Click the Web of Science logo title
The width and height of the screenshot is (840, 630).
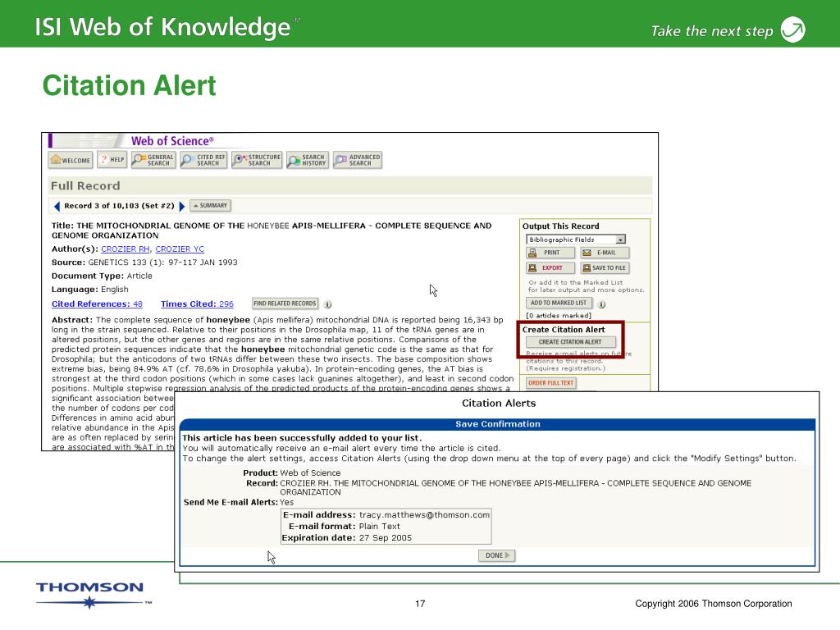172,141
